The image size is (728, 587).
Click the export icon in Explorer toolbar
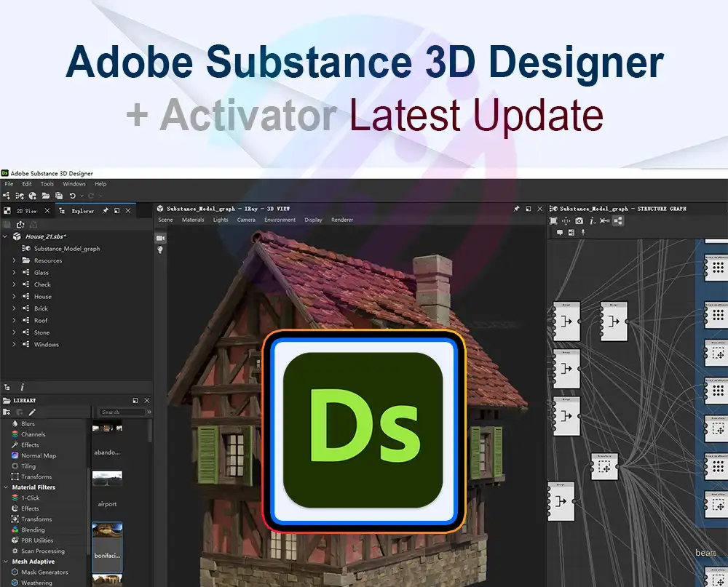coord(20,224)
